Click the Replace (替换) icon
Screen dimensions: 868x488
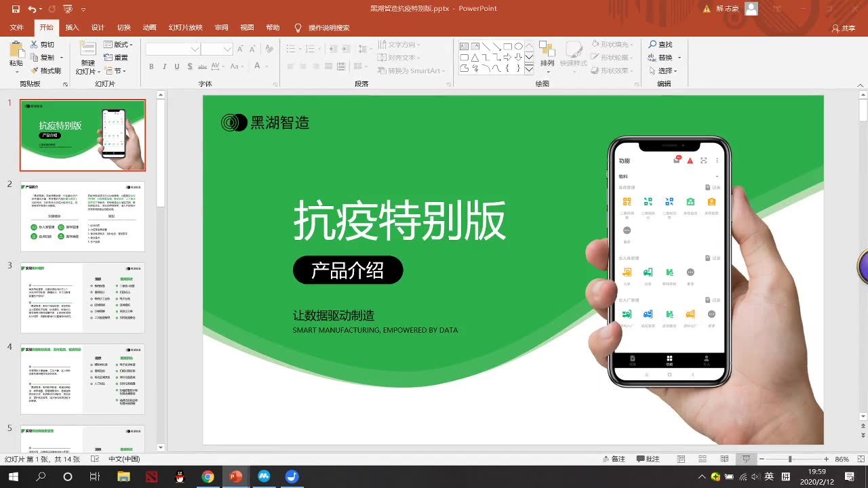(x=653, y=58)
